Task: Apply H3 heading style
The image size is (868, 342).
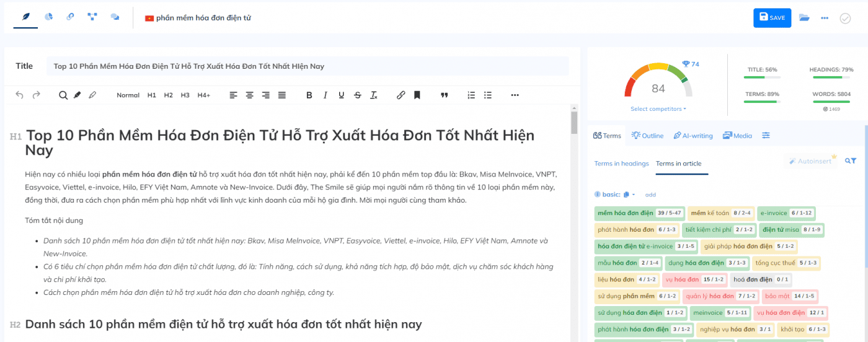Action: point(185,95)
